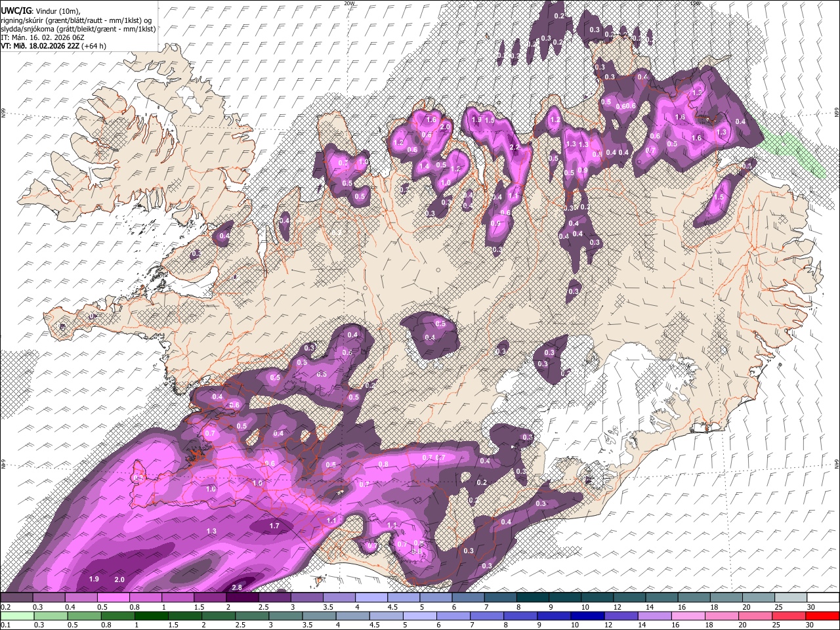The height and width of the screenshot is (630, 840).
Task: Click the dark mauve swatch above label 0.2
Action: pyautogui.click(x=16, y=597)
